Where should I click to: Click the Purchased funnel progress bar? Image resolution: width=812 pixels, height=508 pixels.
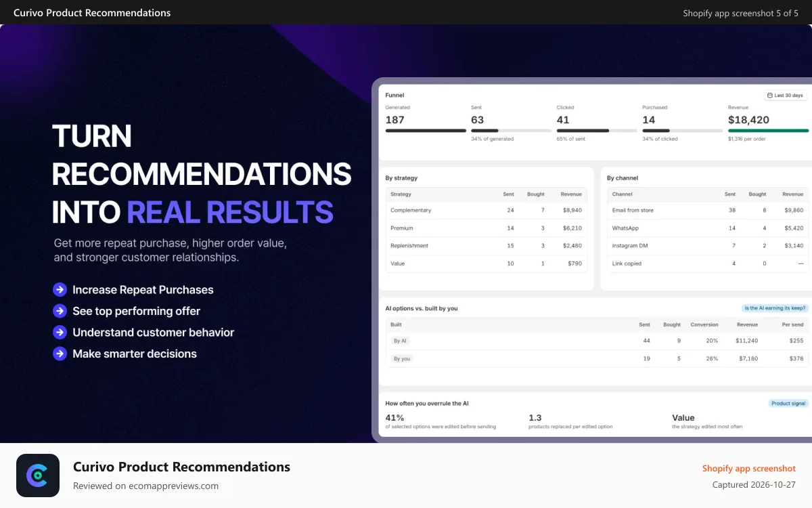682,130
